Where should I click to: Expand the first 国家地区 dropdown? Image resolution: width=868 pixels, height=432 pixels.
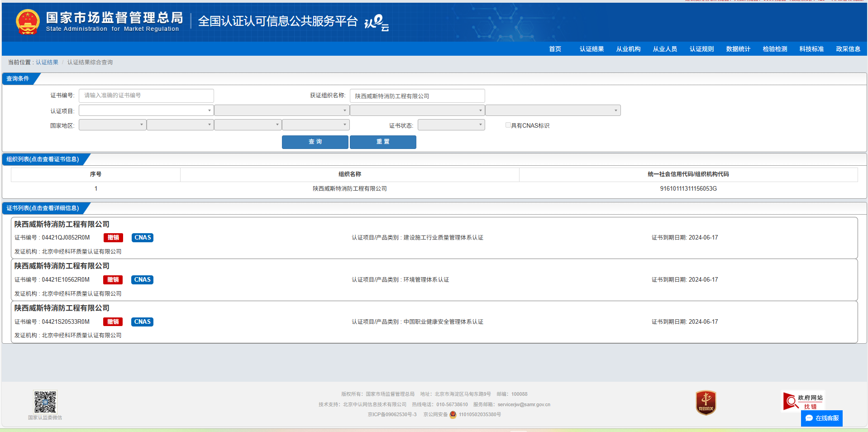pyautogui.click(x=112, y=125)
